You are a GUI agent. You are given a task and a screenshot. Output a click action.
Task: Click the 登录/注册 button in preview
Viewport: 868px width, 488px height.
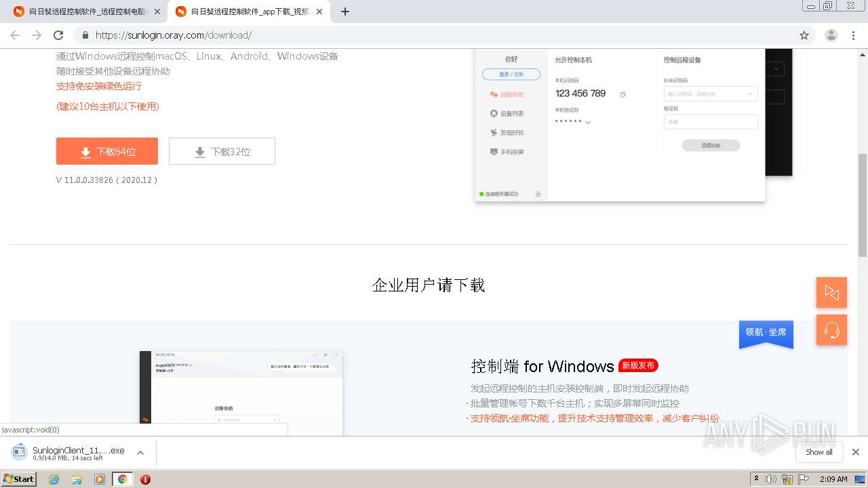(x=511, y=74)
